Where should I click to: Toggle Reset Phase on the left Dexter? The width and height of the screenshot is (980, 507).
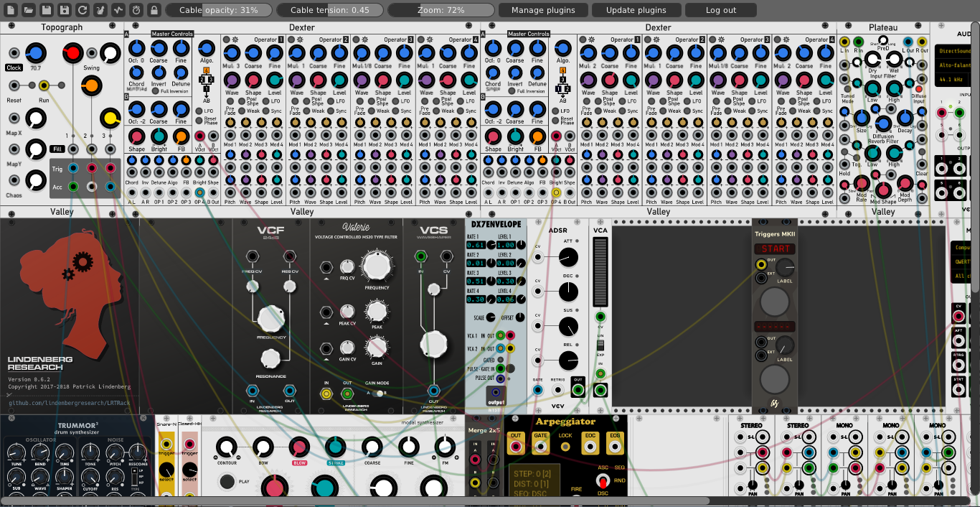click(x=199, y=122)
